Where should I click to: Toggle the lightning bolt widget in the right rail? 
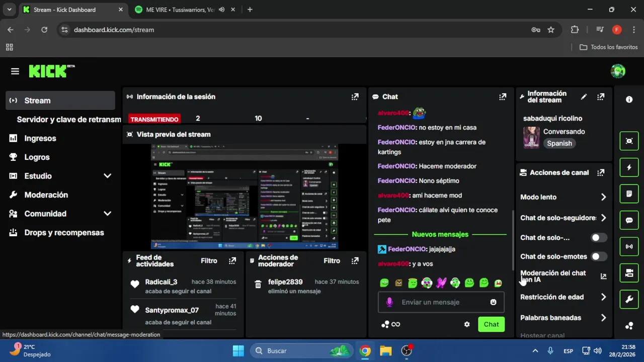point(629,167)
